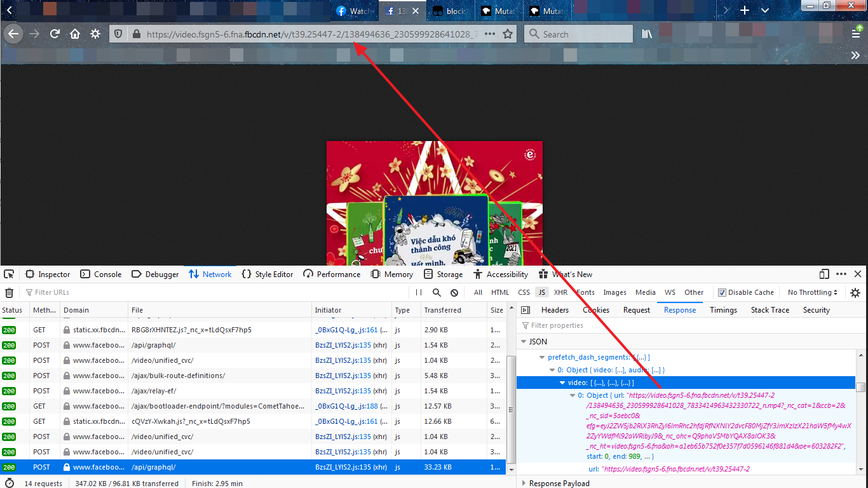Viewport: 868px width, 488px height.
Task: Focus the Firefox Search box
Action: coord(578,34)
